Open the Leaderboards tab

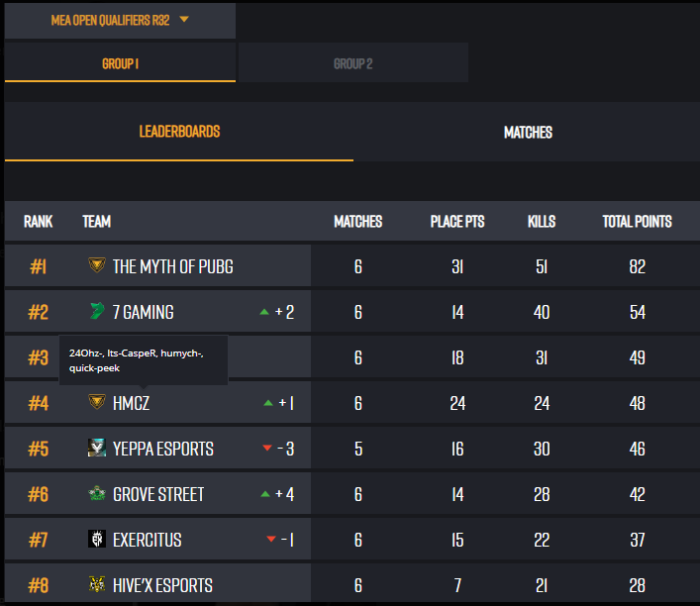click(179, 132)
